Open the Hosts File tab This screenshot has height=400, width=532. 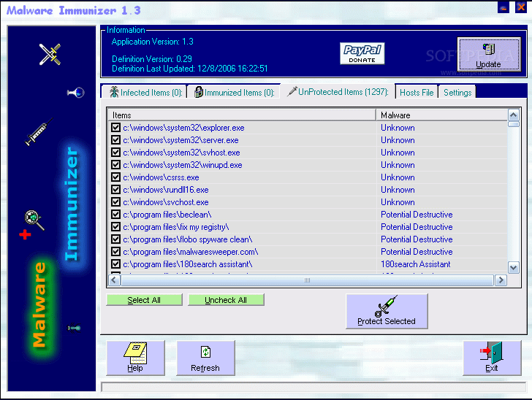[x=416, y=92]
